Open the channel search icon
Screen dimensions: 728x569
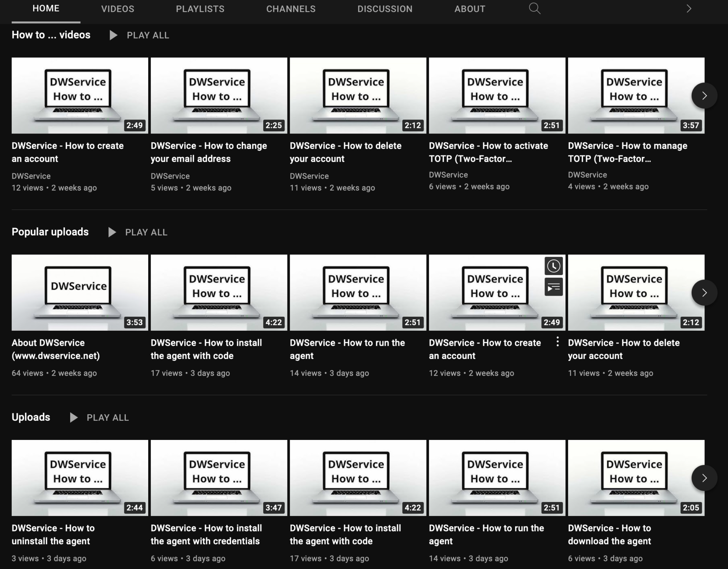point(535,8)
